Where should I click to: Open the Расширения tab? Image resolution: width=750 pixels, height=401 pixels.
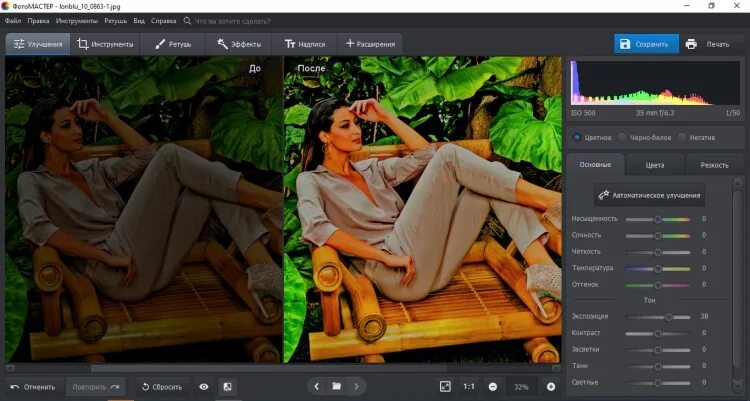coord(370,44)
